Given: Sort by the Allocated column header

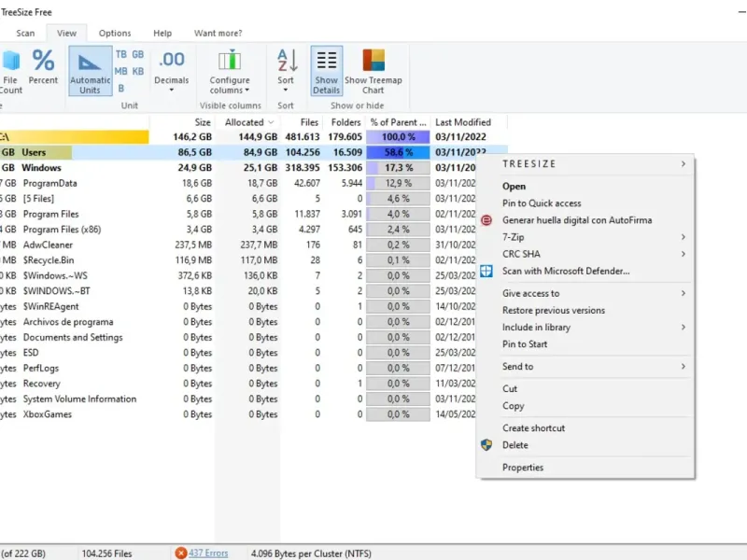Looking at the screenshot, I should 247,122.
